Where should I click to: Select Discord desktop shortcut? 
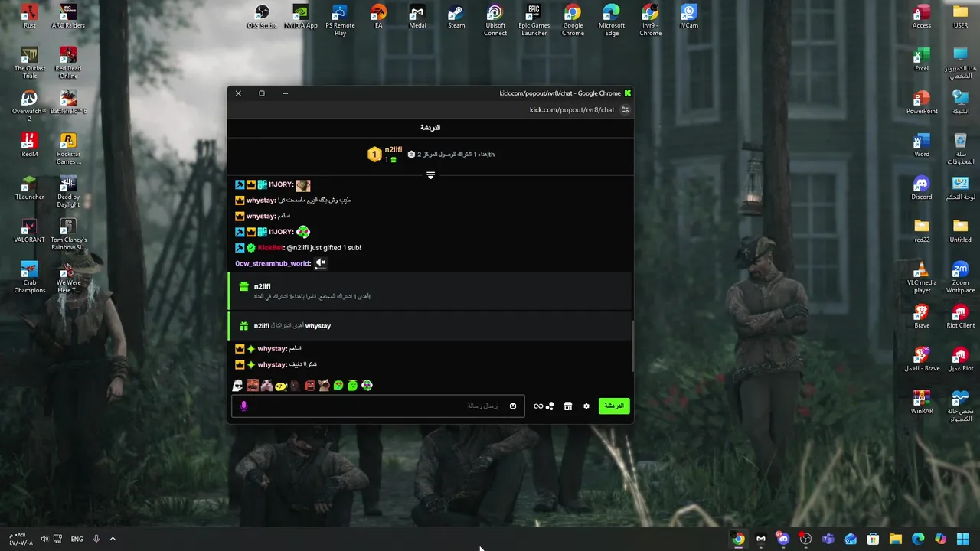pos(922,188)
